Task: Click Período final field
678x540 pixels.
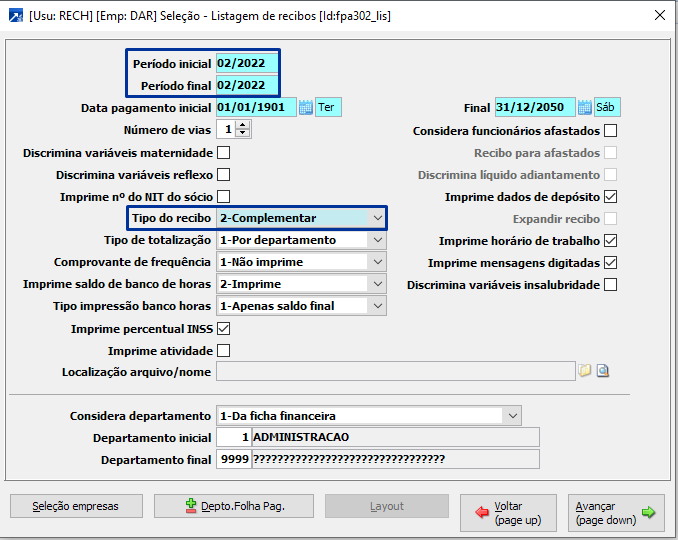Action: pos(247,85)
